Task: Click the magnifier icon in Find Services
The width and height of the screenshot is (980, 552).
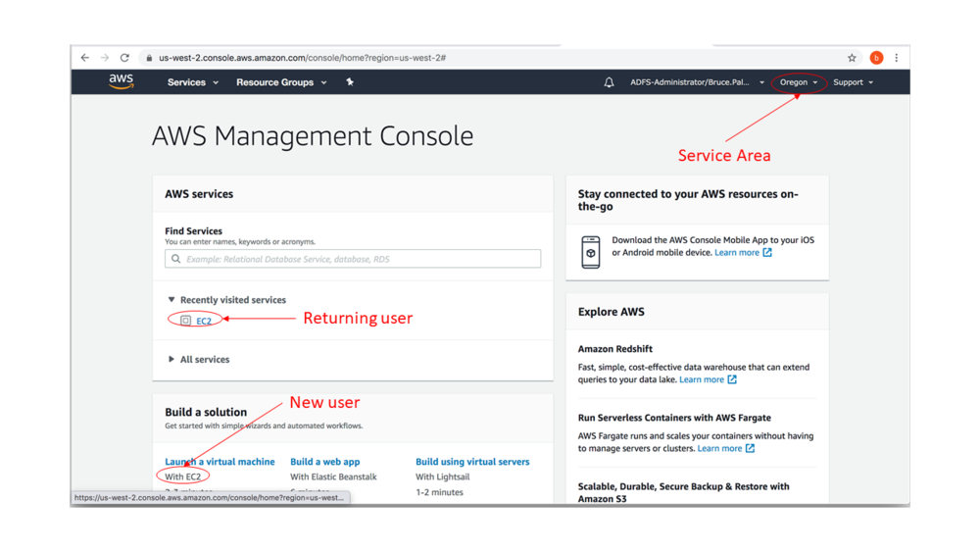Action: 176,259
